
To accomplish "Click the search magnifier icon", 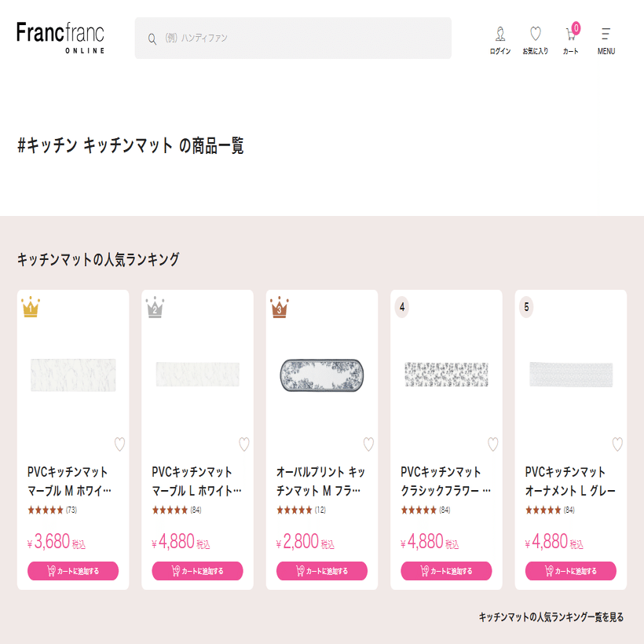I will click(x=152, y=38).
